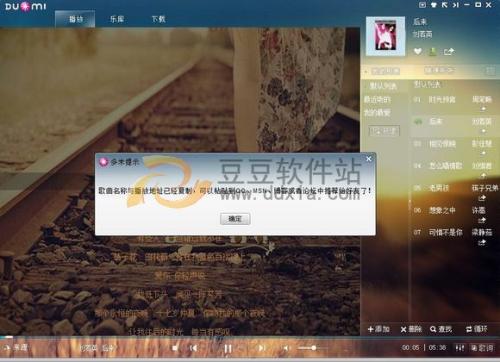Toggle the 循环 loop mode
Screen dimensions: 500x362
coord(477,329)
